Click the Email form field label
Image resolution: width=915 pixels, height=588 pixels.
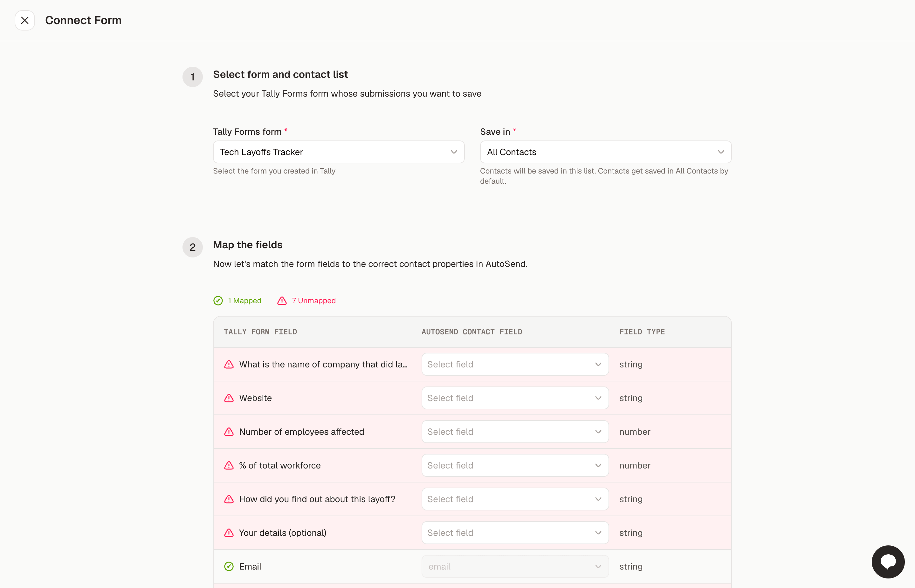tap(250, 566)
